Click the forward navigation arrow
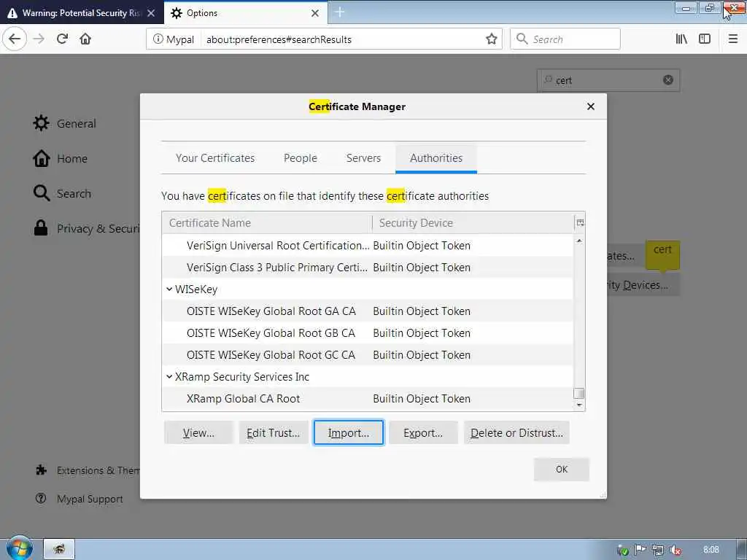Screen dimensions: 747x560 [x=39, y=39]
